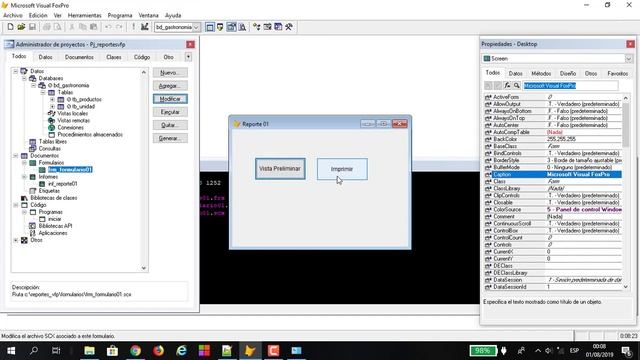Click Vista Preliminar in the Reporte 01 form
640x360 pixels.
point(280,169)
